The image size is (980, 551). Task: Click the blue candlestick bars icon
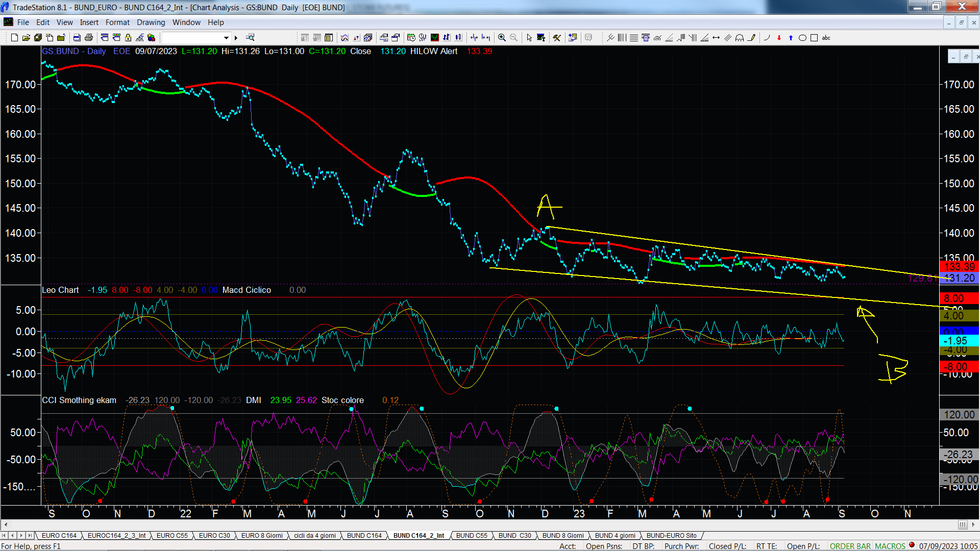458,38
